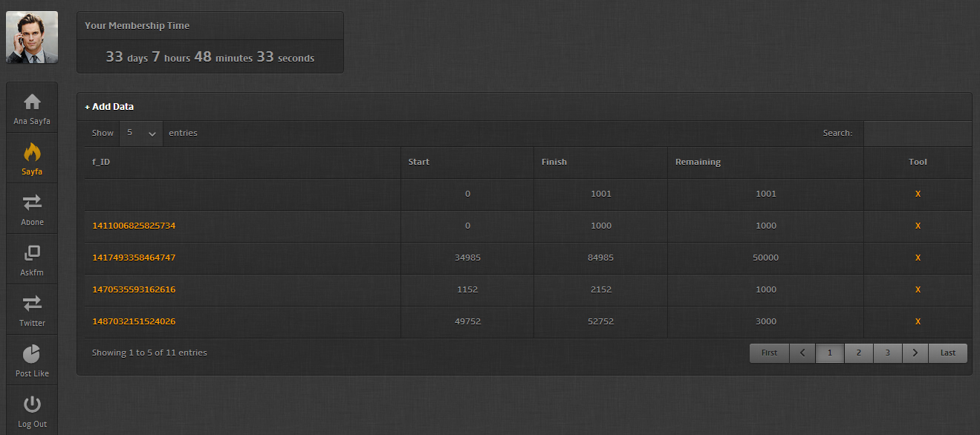
Task: Click the Search input field
Action: [917, 134]
